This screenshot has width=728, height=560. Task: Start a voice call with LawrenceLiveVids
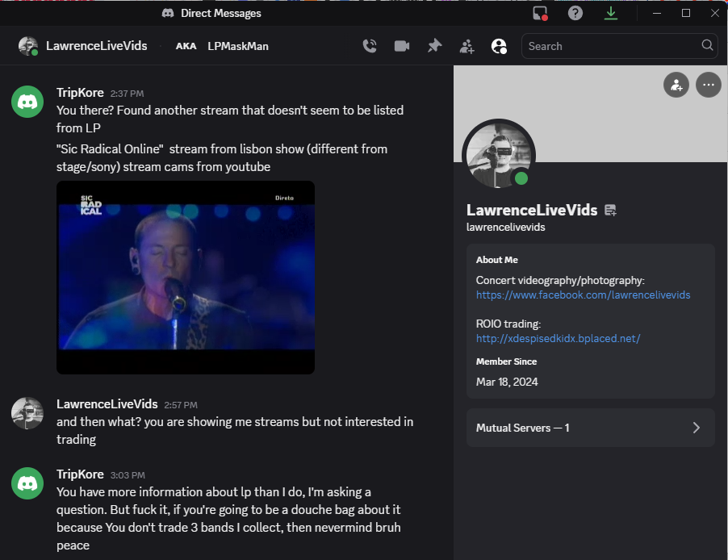[370, 46]
